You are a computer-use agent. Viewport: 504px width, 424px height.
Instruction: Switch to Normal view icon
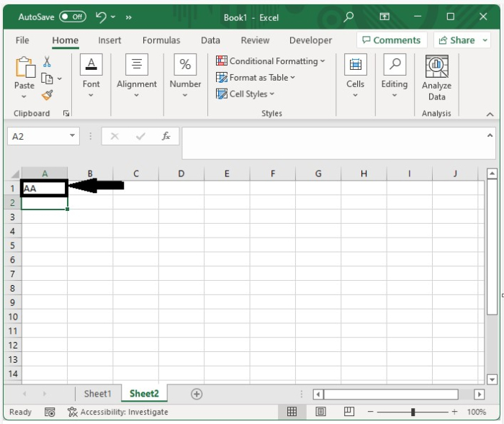(292, 412)
